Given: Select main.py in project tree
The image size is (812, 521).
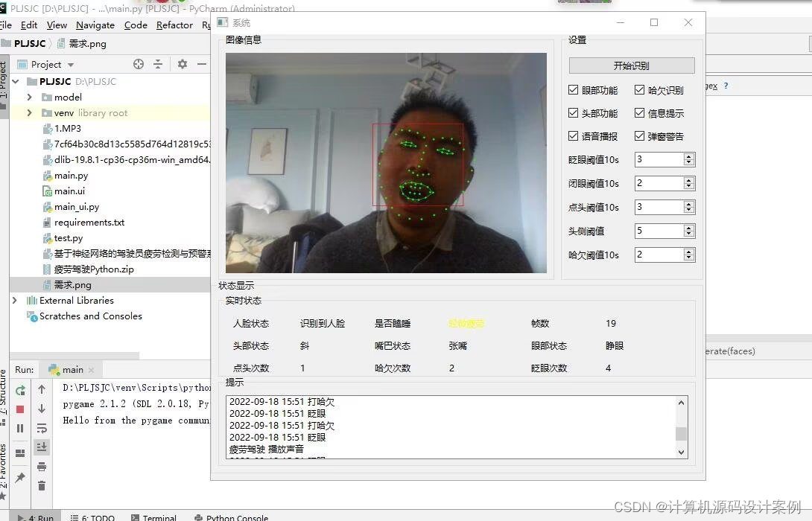Looking at the screenshot, I should coord(71,176).
